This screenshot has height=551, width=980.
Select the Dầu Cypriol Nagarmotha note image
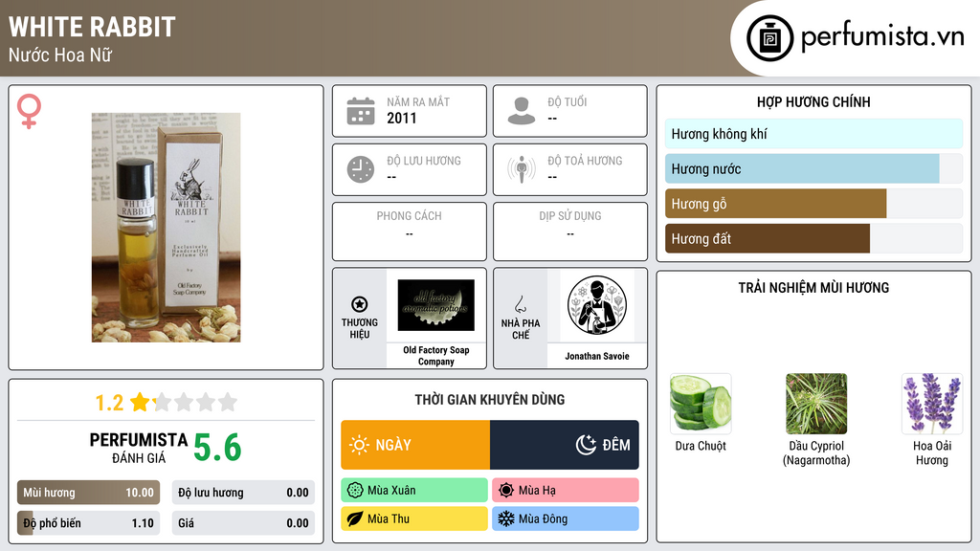(x=816, y=404)
